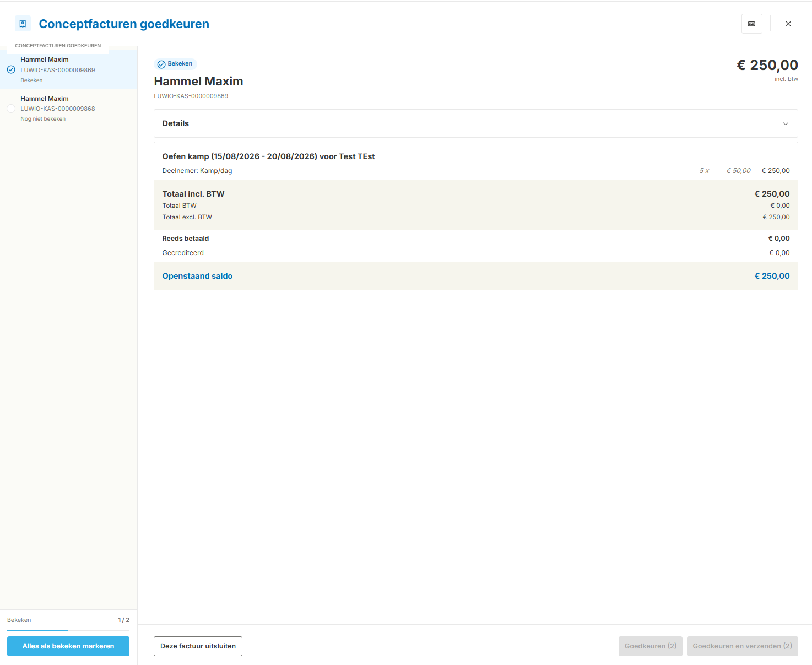Click the incl. btw note under total
Screen dimensions: 812x665
tap(786, 79)
